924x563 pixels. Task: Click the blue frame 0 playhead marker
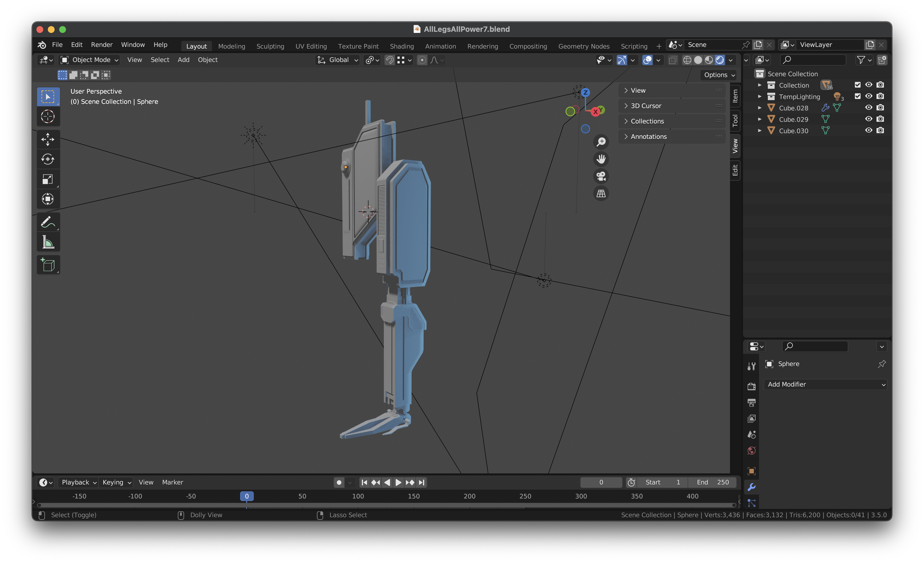(247, 496)
